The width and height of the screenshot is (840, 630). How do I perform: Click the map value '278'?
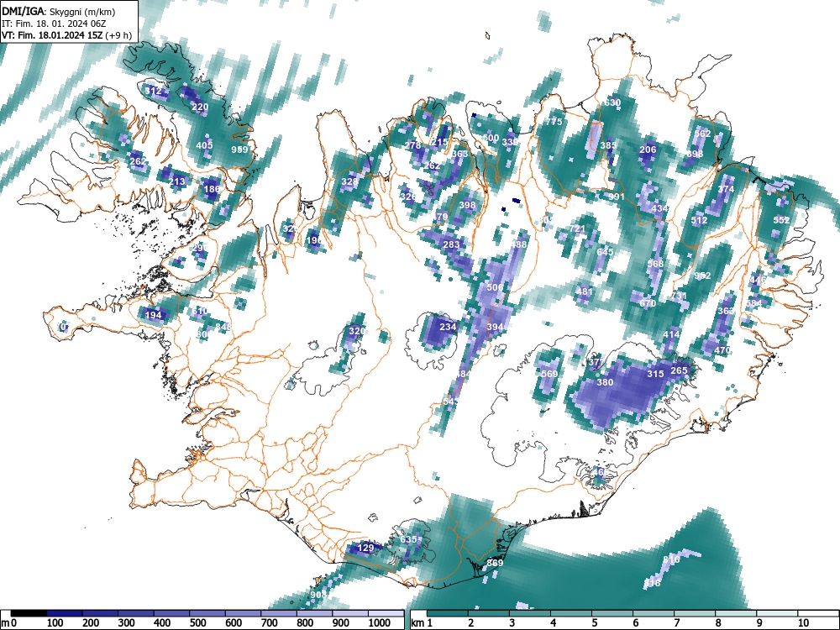click(412, 145)
